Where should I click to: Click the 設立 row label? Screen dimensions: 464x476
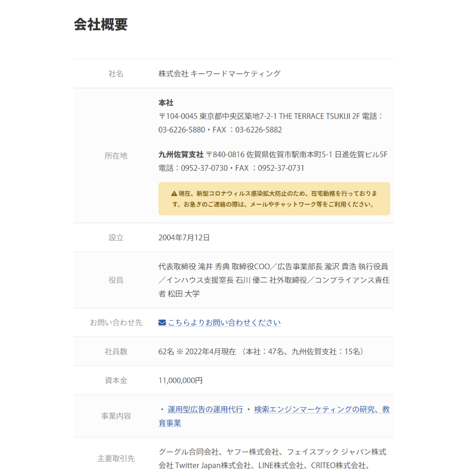click(116, 238)
